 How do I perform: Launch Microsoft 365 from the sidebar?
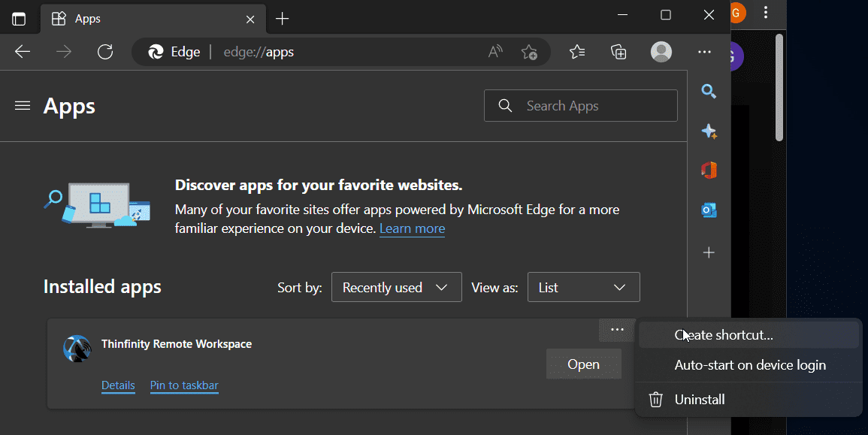point(709,170)
